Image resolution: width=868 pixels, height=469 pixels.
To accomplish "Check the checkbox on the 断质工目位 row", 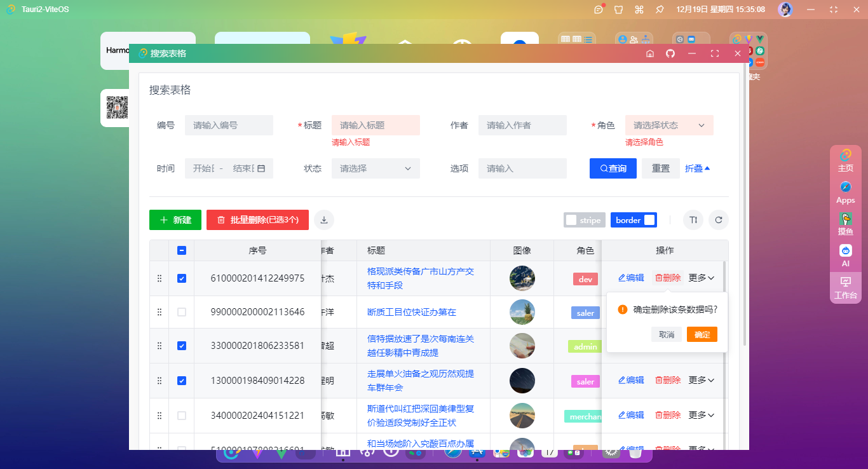I will click(182, 311).
